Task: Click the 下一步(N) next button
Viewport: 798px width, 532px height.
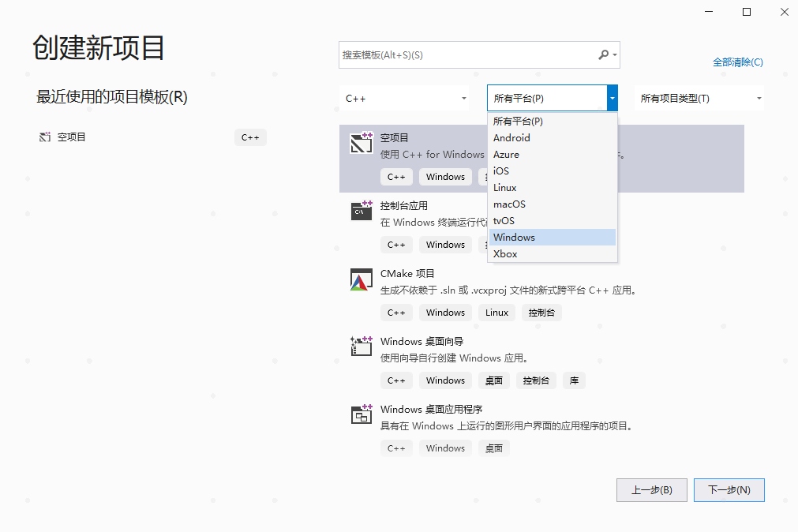Action: [x=729, y=489]
